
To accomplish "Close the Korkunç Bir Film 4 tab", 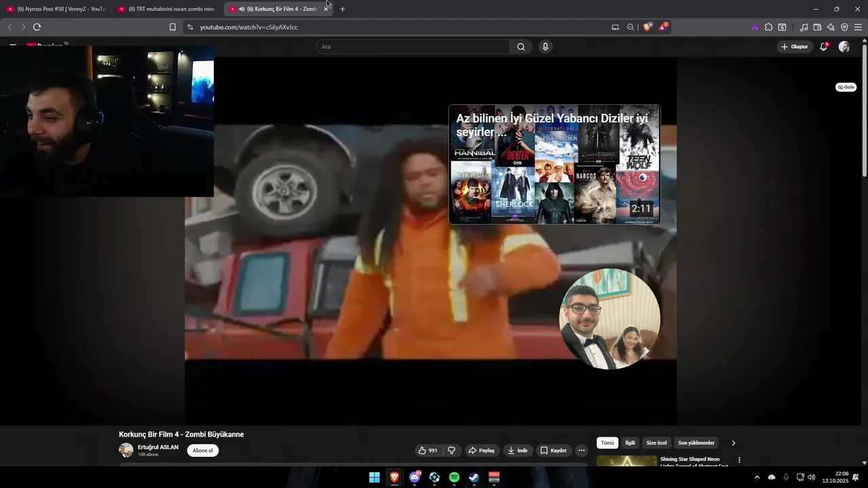I will tap(325, 9).
